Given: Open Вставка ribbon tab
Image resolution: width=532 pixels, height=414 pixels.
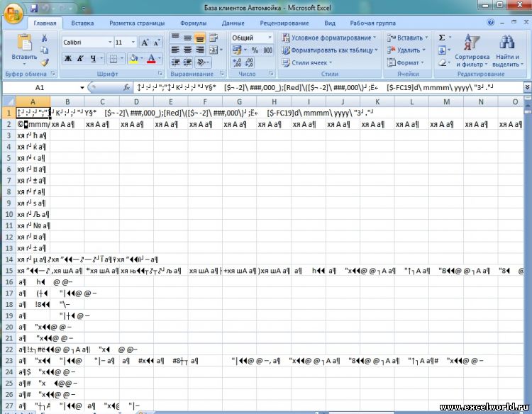Looking at the screenshot, I should tap(82, 23).
